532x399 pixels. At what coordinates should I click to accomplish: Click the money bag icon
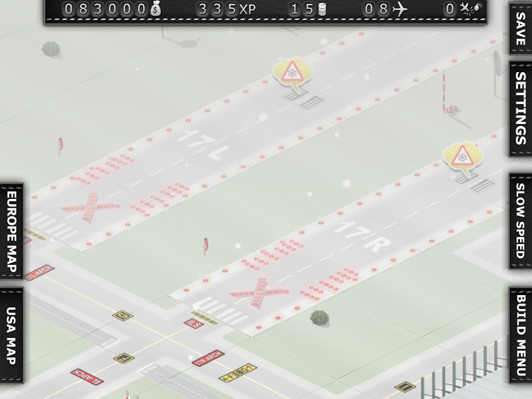tap(155, 8)
